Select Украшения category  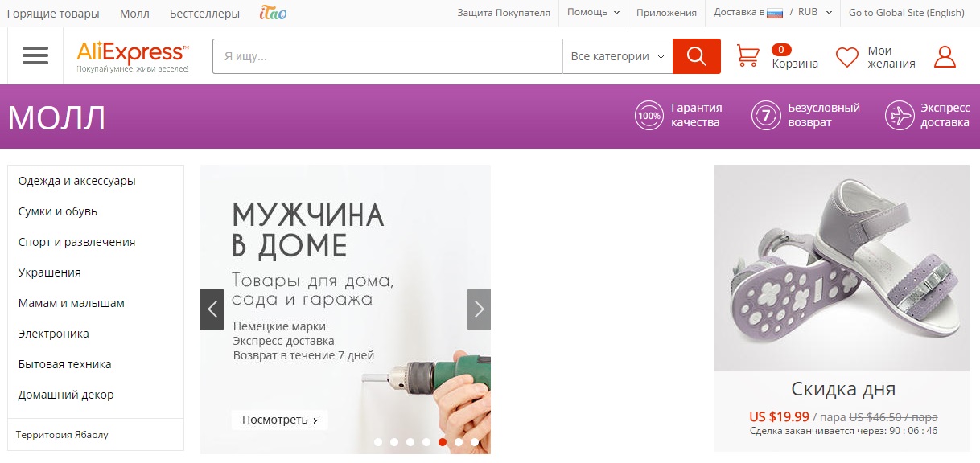click(x=50, y=272)
